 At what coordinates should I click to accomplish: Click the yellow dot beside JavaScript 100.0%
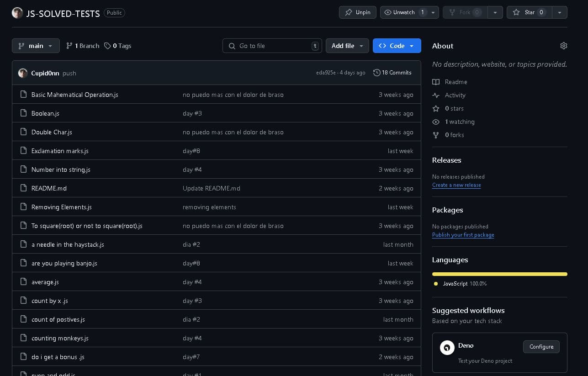tap(436, 284)
